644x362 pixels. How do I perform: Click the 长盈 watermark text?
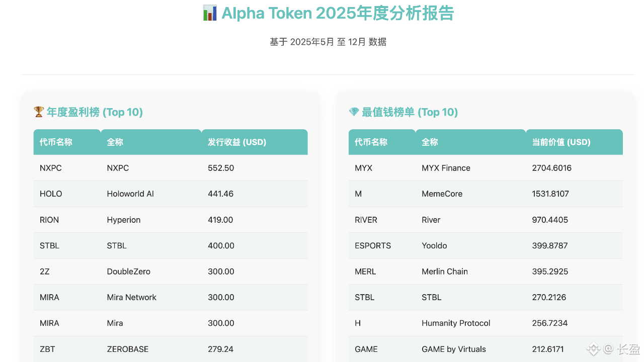coord(628,349)
